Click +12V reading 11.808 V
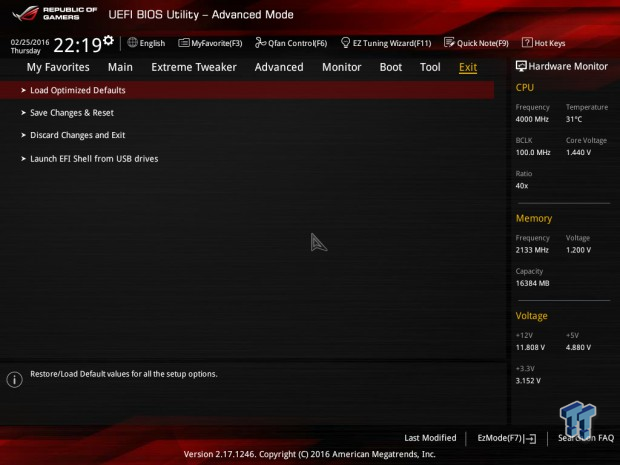 pyautogui.click(x=530, y=347)
